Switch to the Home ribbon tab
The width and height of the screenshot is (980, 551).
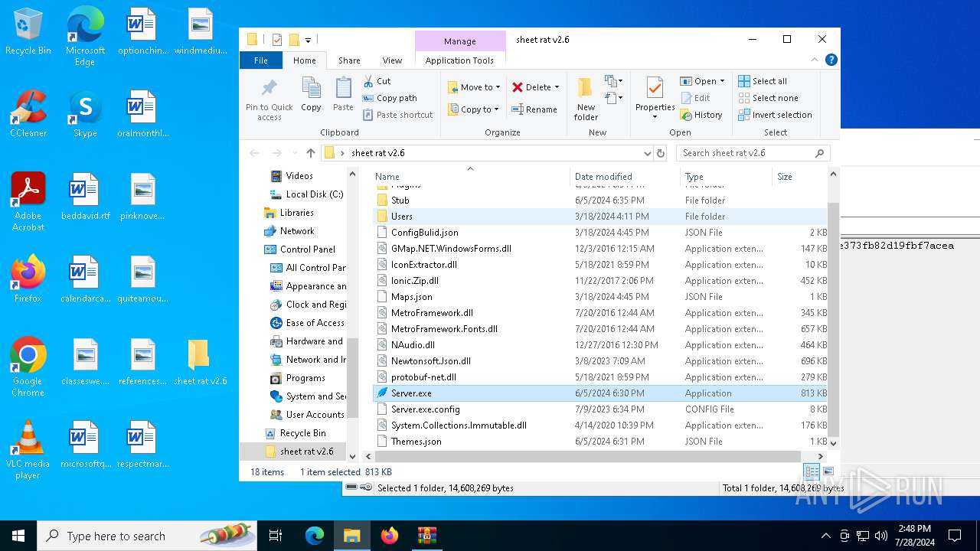click(304, 60)
